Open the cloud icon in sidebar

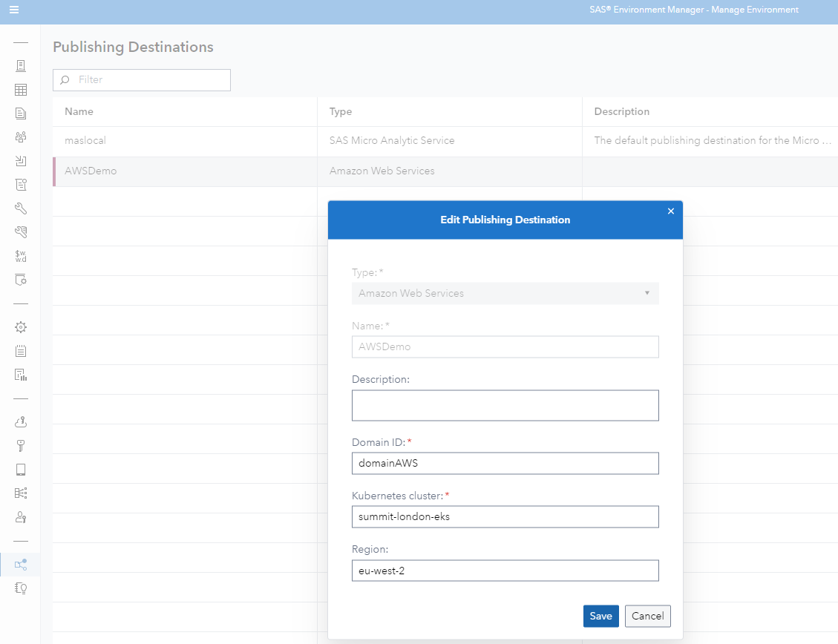21,422
